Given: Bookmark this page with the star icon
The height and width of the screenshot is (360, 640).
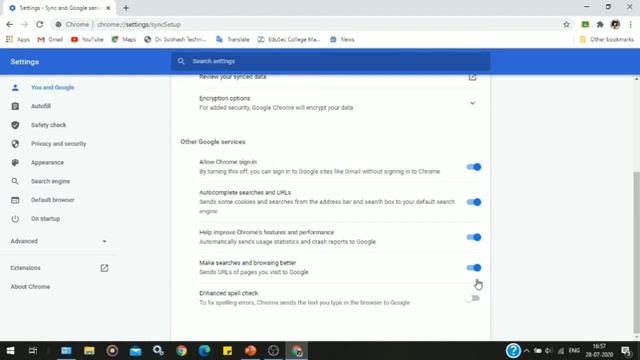Looking at the screenshot, I should (x=566, y=24).
